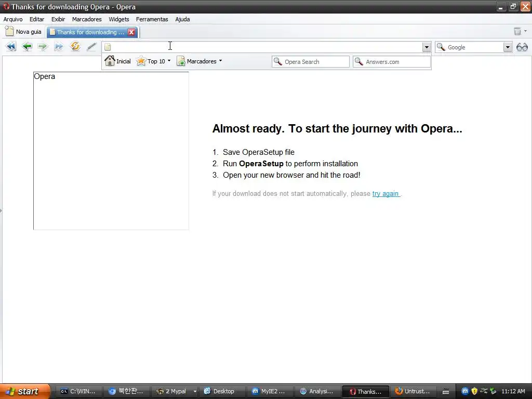Viewport: 532px width, 399px height.
Task: Click the Google search field
Action: [474, 47]
